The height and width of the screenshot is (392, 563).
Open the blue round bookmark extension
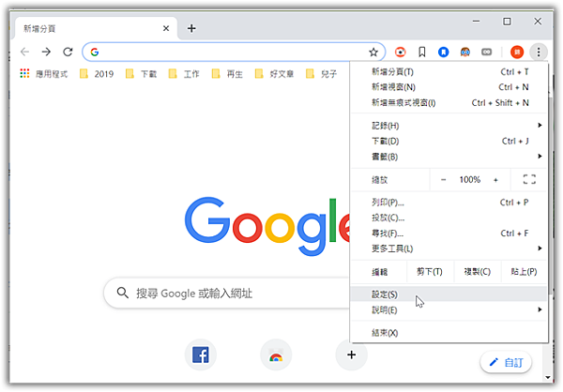(x=444, y=53)
